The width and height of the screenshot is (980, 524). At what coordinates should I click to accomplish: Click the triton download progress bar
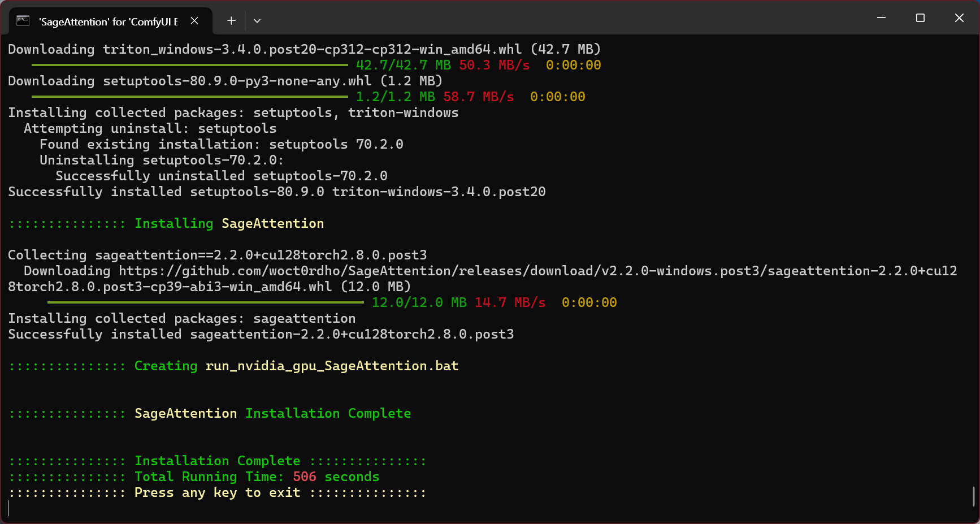(190, 65)
